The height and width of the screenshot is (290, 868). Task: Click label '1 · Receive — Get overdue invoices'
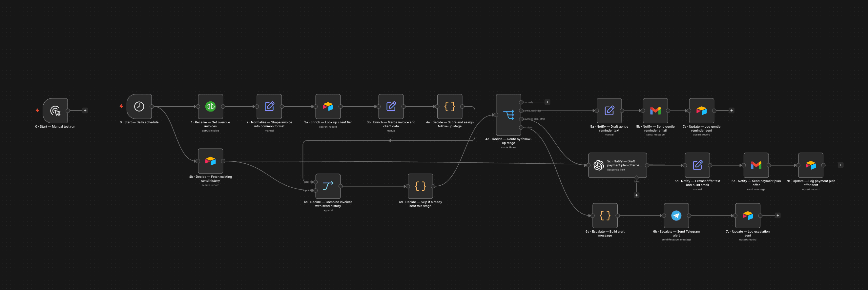pos(210,124)
